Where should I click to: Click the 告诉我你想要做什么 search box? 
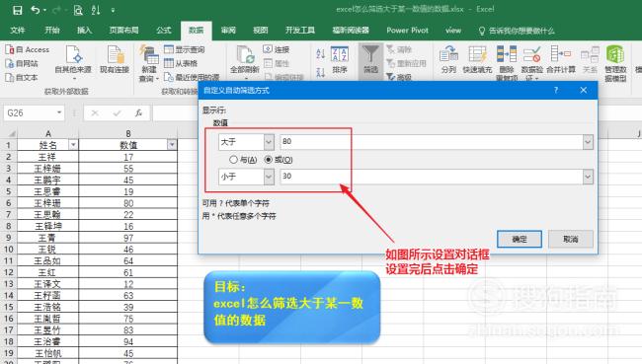[517, 31]
